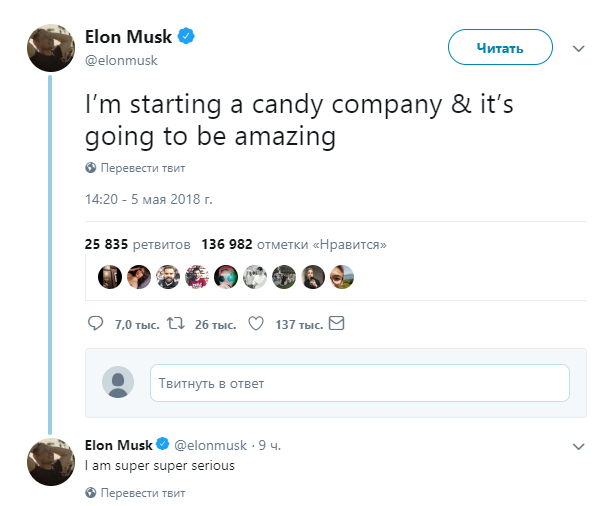Click the retweet arrows icon
Screen dimensions: 616x506
click(x=173, y=324)
